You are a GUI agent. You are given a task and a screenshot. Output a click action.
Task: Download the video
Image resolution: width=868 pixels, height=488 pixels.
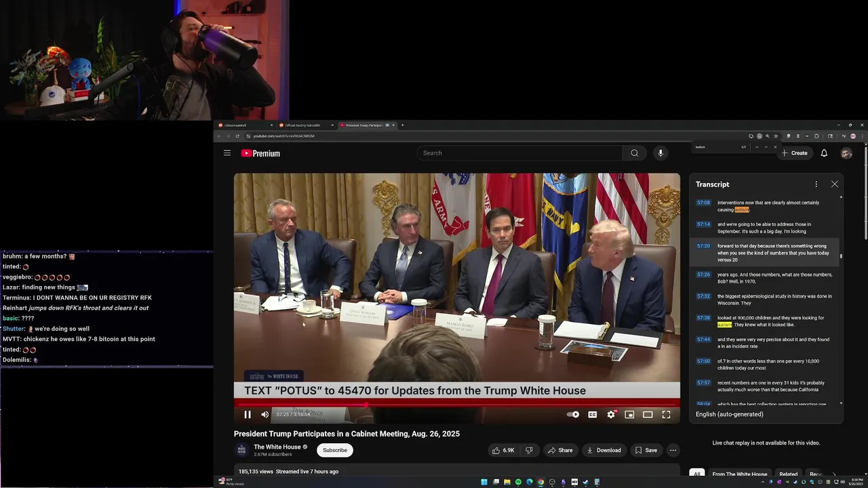[x=604, y=450]
